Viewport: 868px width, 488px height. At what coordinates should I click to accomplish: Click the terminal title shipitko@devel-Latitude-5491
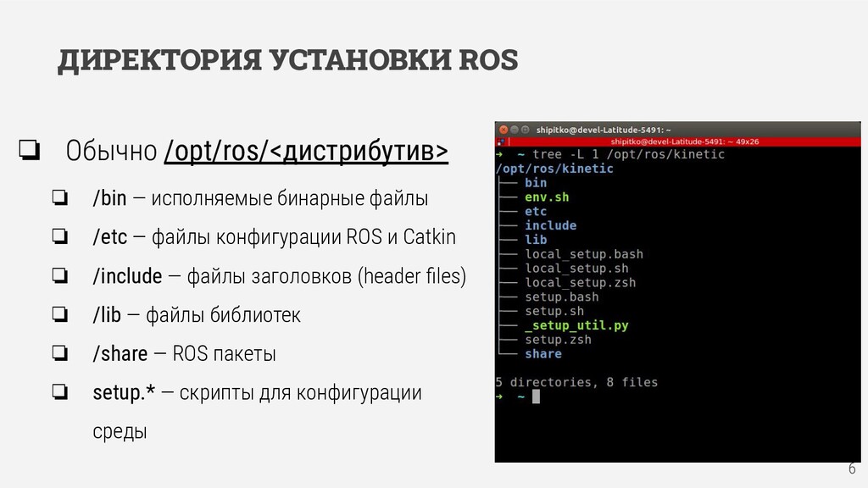pos(604,130)
